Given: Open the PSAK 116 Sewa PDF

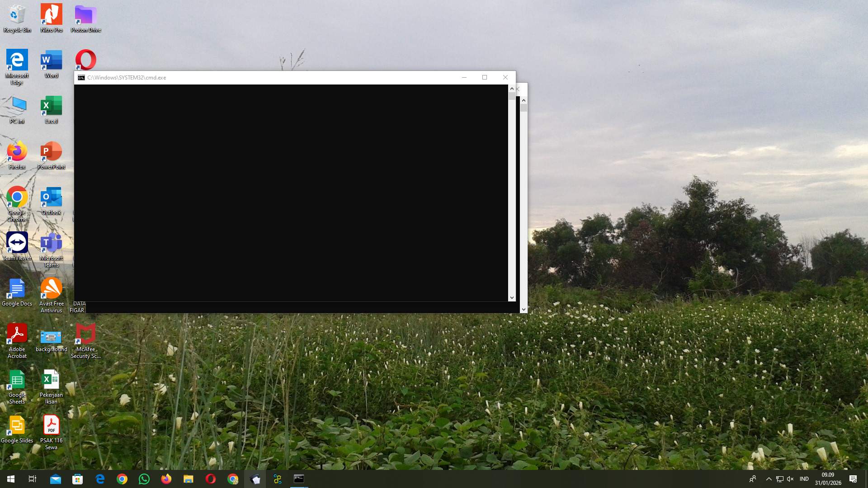Looking at the screenshot, I should [51, 425].
